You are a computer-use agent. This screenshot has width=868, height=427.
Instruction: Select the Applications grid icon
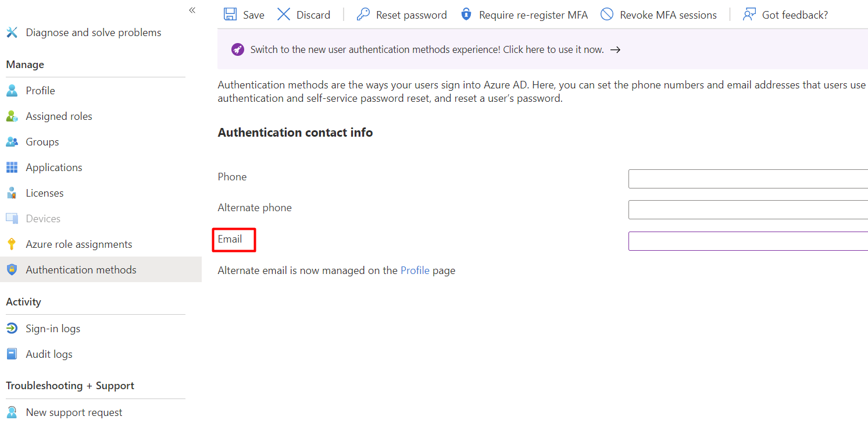coord(12,167)
